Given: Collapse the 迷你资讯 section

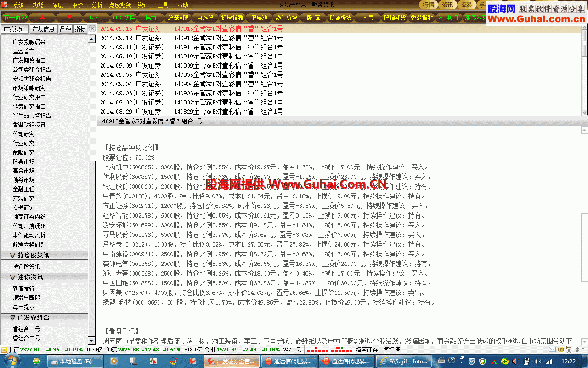Looking at the screenshot, I should [44, 277].
